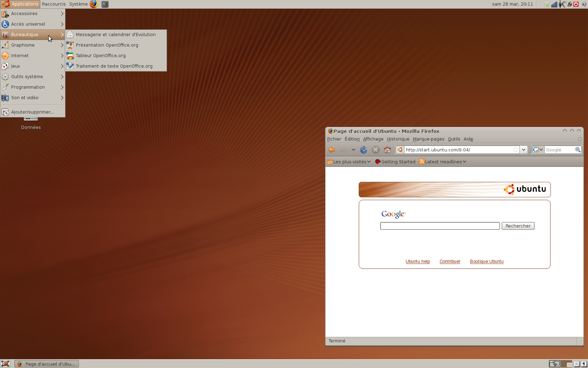Screen dimensions: 588x368
Task: Click the Firefox Back arrow button
Action: (x=332, y=150)
